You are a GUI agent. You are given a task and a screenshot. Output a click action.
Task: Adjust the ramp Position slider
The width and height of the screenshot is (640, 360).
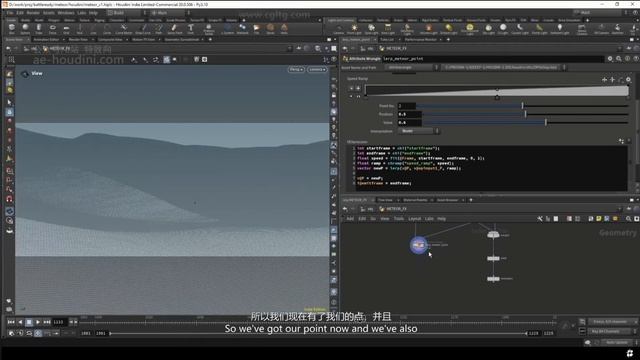pyautogui.click(x=525, y=114)
